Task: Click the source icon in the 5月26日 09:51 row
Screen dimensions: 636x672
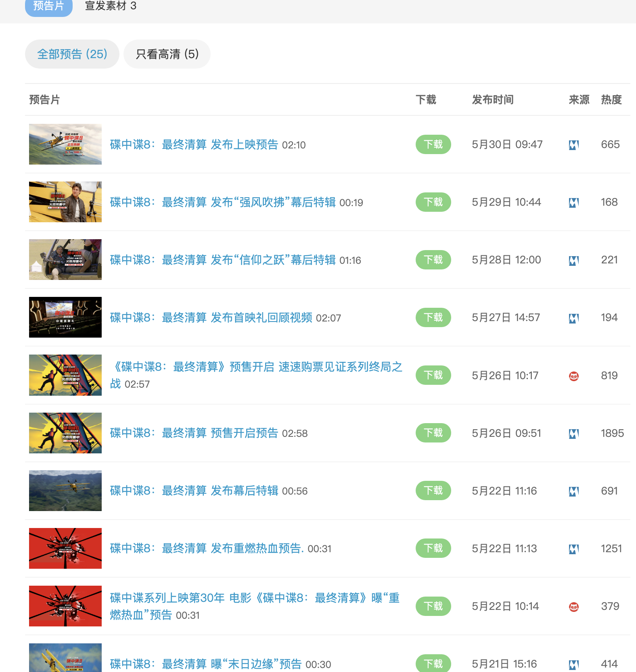Action: (x=573, y=434)
